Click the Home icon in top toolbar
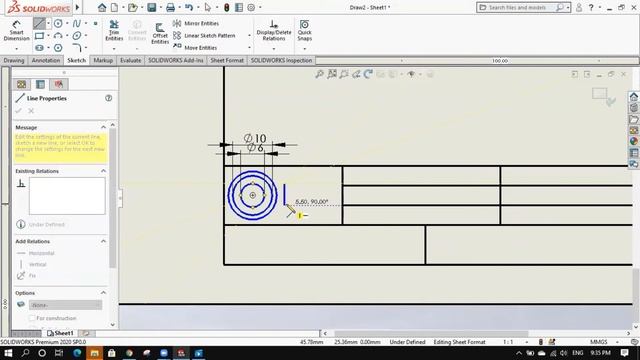This screenshot has height=360, width=640. pyautogui.click(x=102, y=7)
